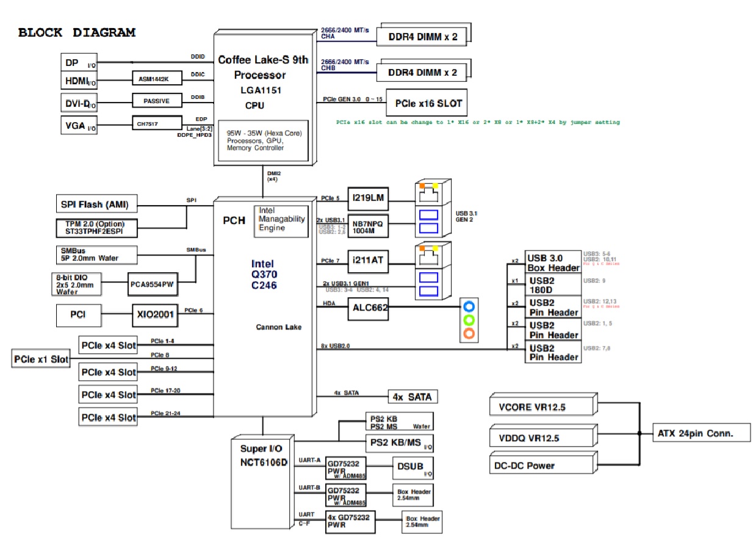Select the DP I/O block

[79, 63]
